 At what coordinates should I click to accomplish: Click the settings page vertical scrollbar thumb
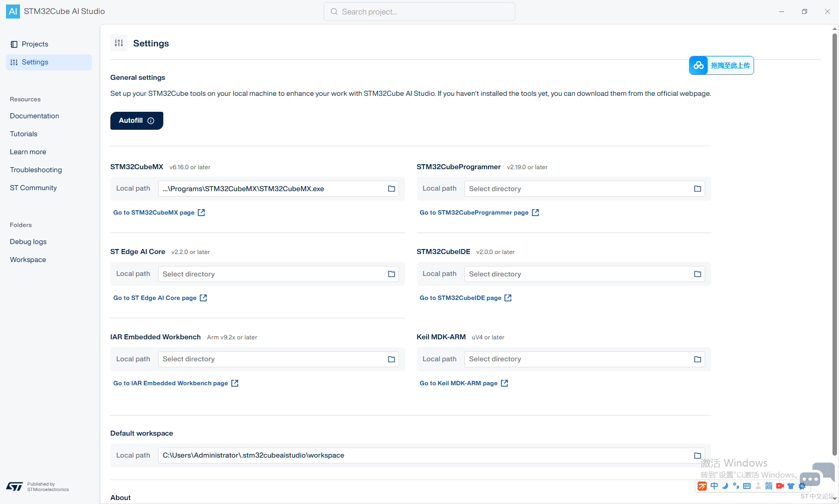click(835, 245)
